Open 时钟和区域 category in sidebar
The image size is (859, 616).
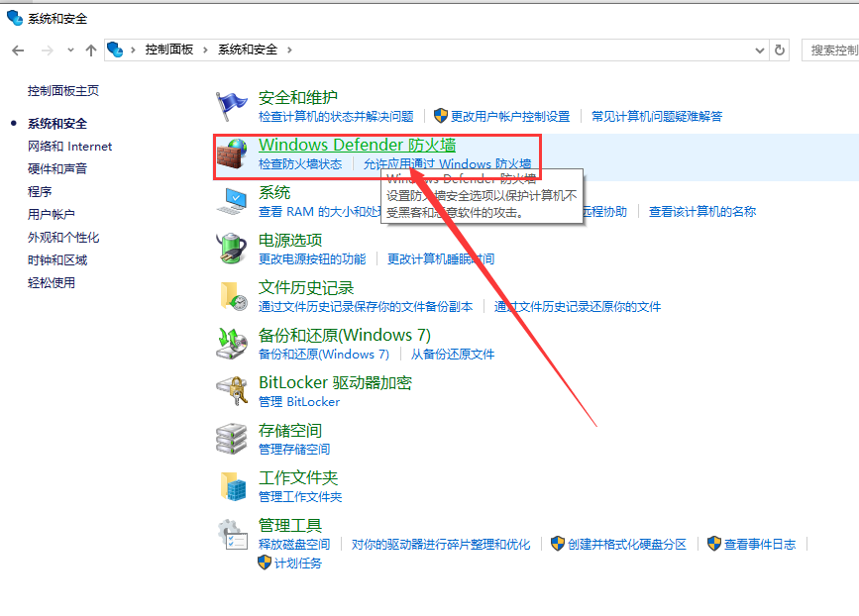pos(57,260)
